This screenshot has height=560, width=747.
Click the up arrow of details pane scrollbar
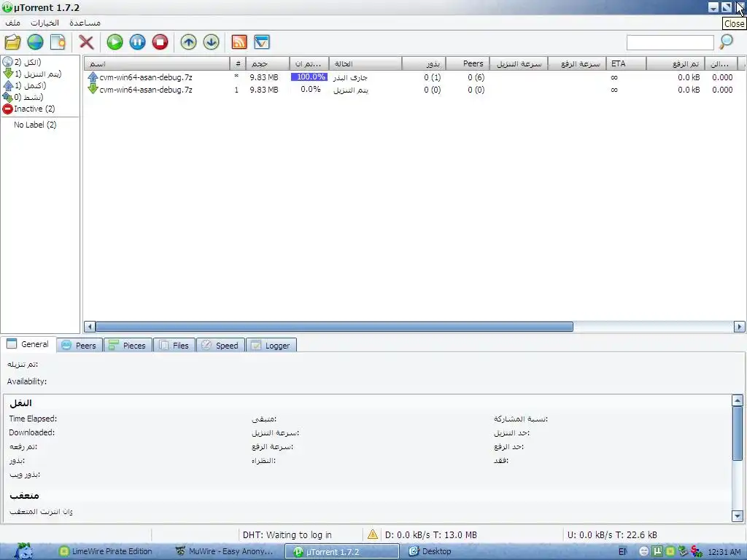click(738, 400)
